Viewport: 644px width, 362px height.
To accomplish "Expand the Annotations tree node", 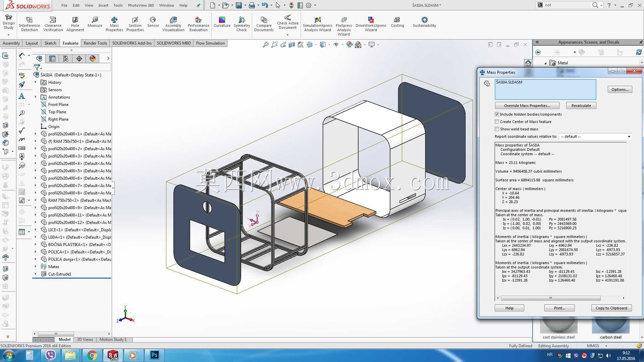I will point(36,97).
